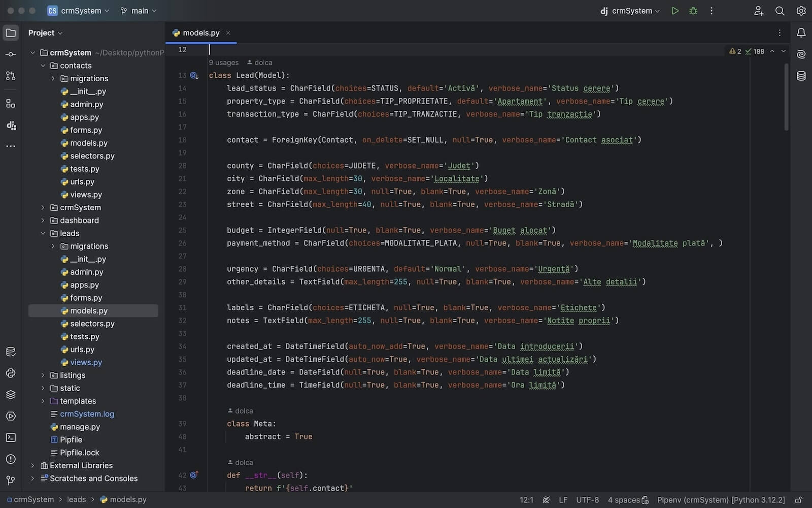812x508 pixels.
Task: Open the Notifications bell icon
Action: pos(801,33)
